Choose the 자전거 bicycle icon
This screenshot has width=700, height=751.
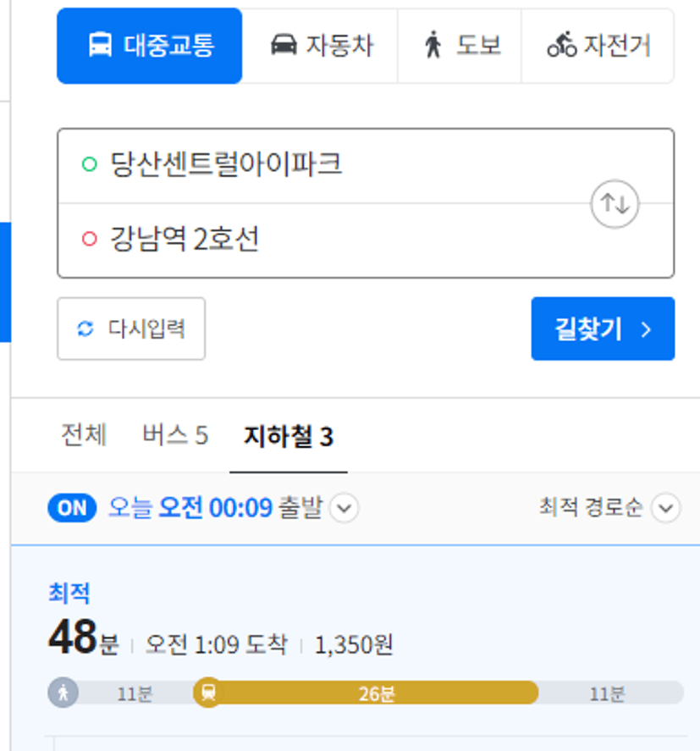point(562,45)
